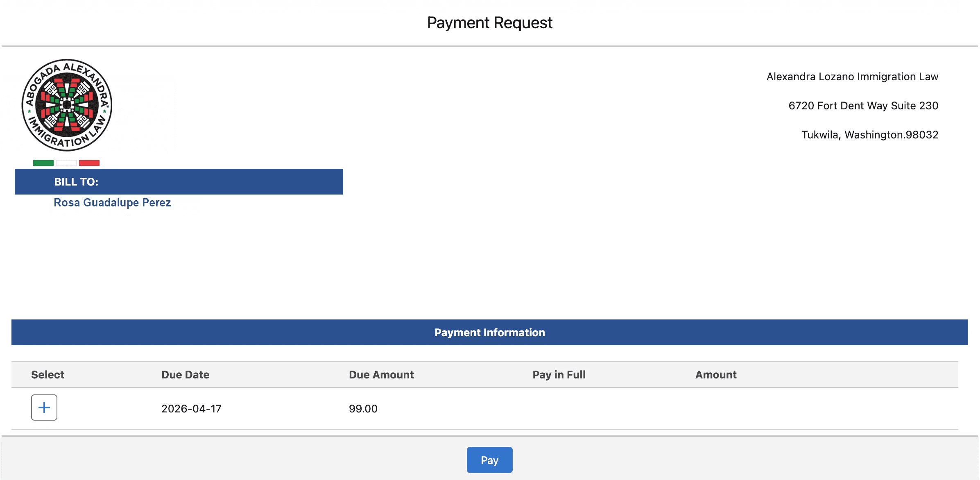Click the 6720 Fort Dent Way address line
Viewport: 980px width, 480px height.
(863, 106)
